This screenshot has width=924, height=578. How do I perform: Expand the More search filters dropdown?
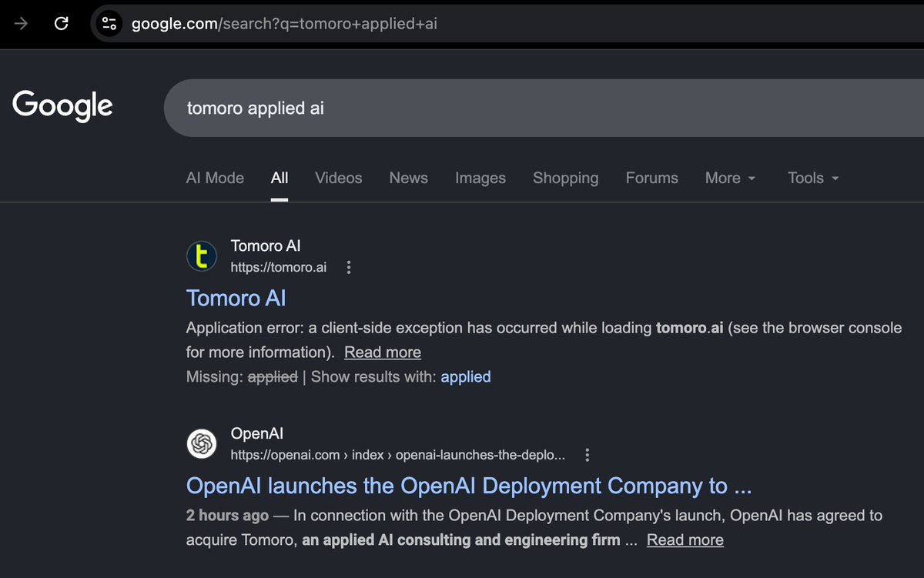(x=730, y=178)
